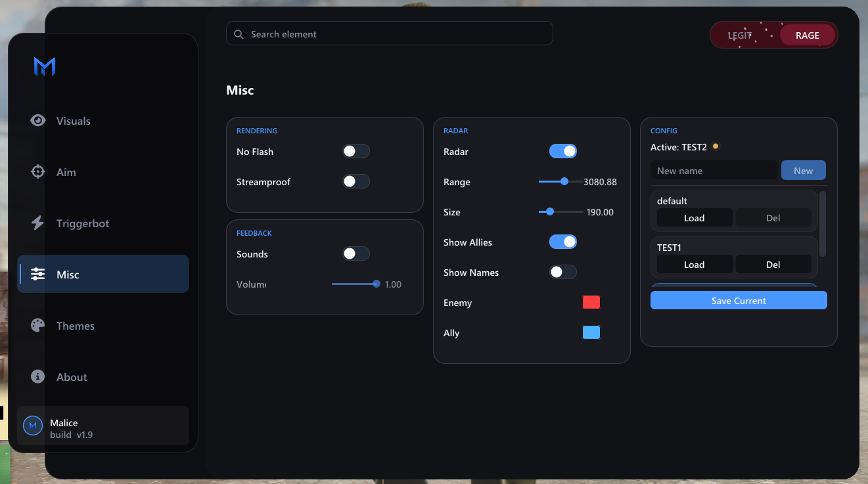Turn on the Sounds switch

356,253
